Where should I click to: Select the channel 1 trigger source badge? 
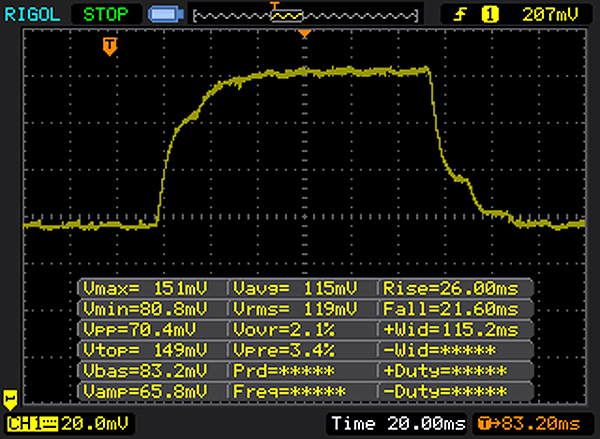[490, 15]
